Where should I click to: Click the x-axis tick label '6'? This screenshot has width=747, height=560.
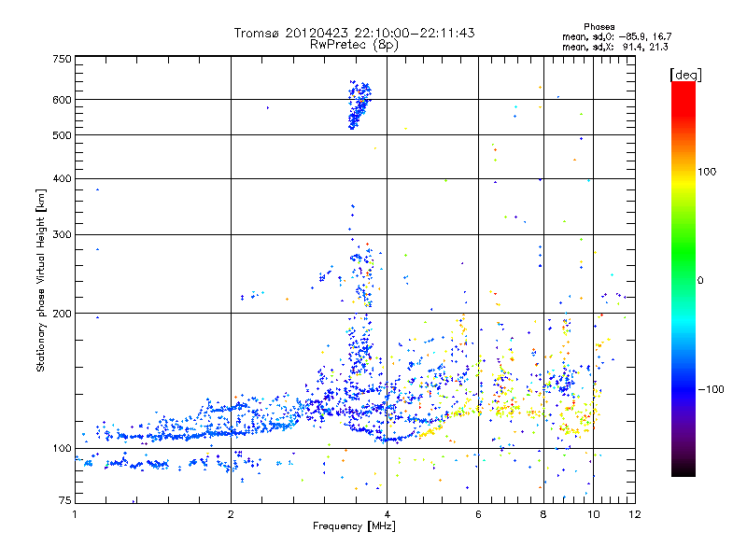click(478, 514)
